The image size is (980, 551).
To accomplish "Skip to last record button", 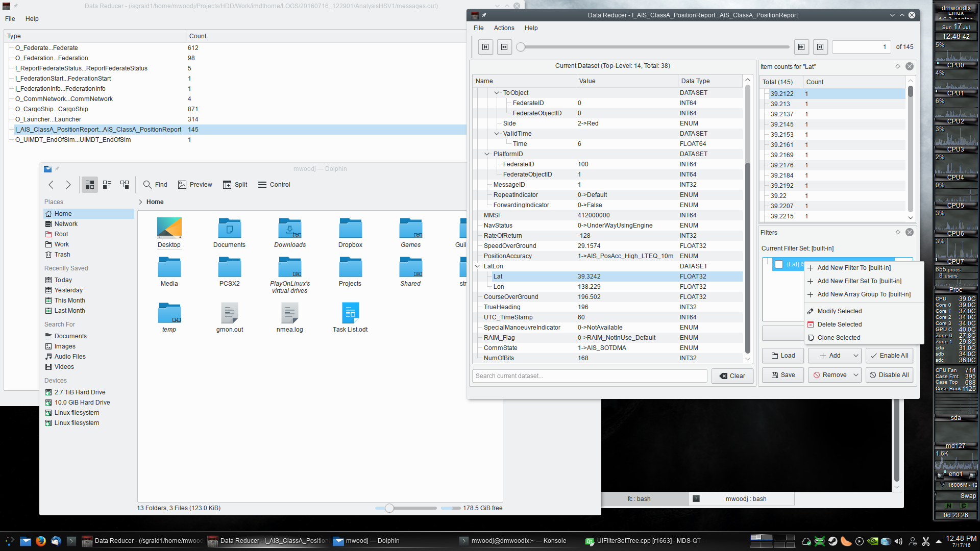I will (x=820, y=47).
